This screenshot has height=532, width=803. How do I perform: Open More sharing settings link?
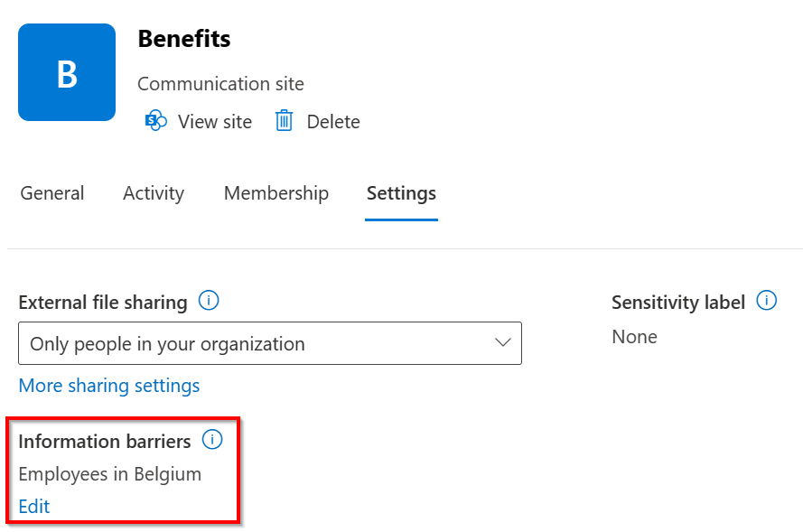(109, 386)
